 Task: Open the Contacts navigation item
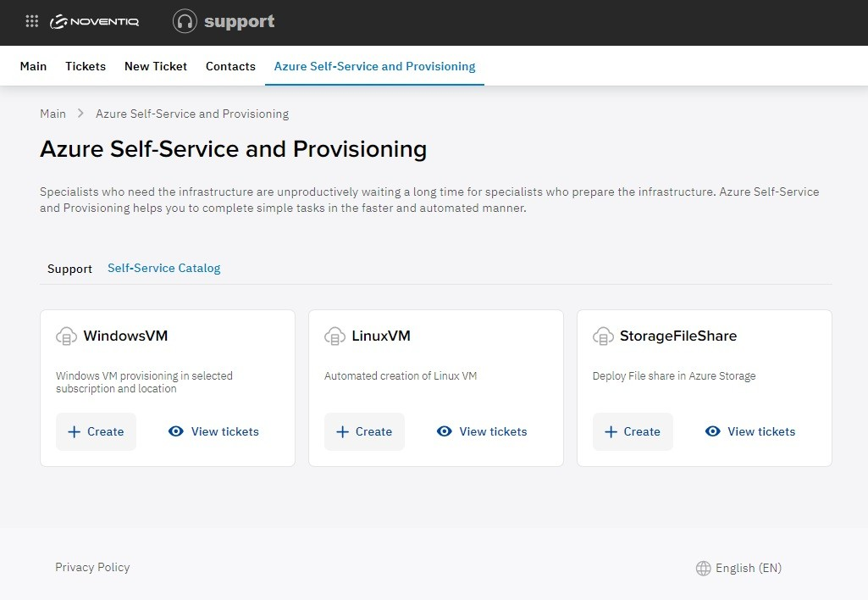pyautogui.click(x=230, y=66)
